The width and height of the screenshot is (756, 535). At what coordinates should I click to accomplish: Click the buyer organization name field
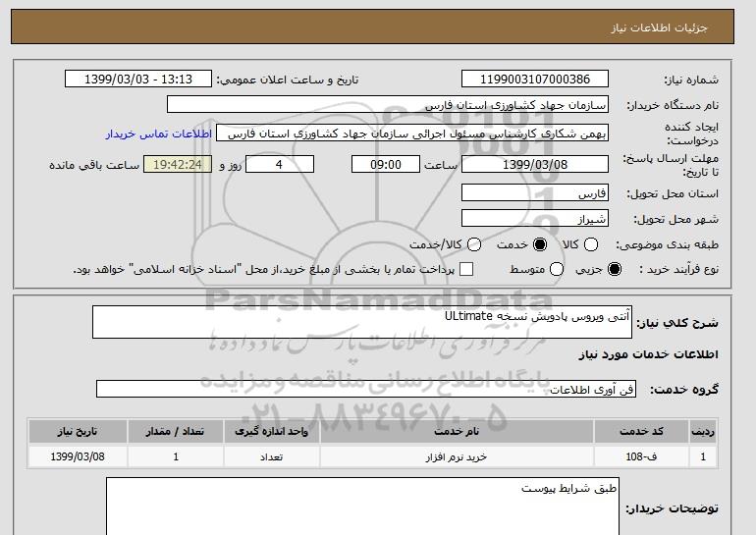[x=388, y=105]
